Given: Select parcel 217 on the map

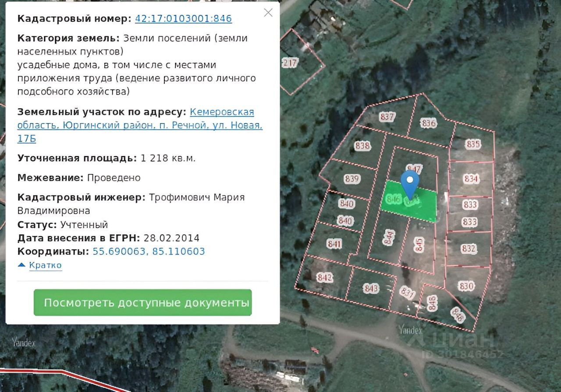Looking at the screenshot, I should [290, 63].
